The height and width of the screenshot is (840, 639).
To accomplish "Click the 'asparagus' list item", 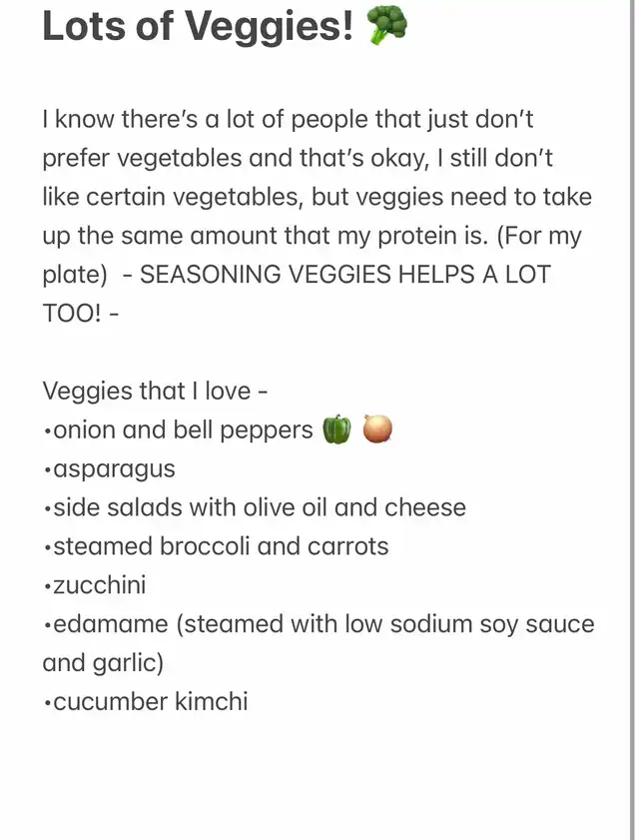I will coord(109,469).
